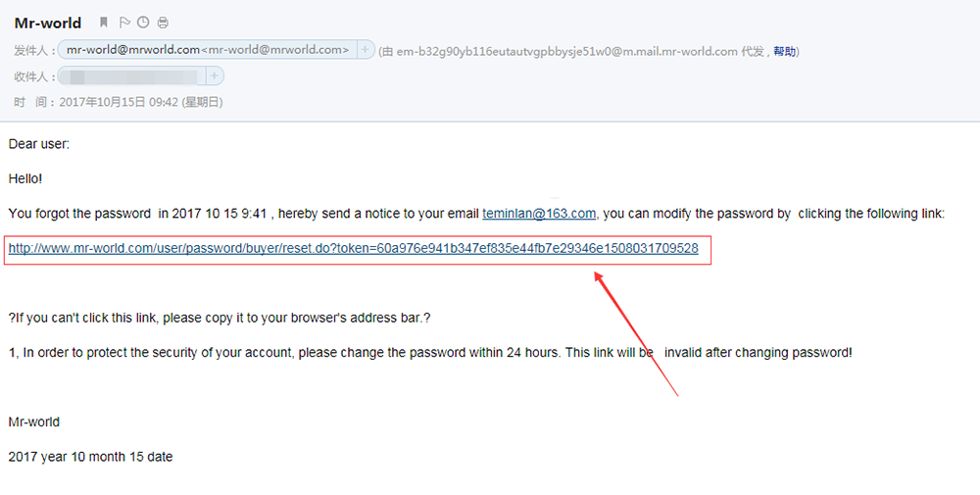The height and width of the screenshot is (495, 980).
Task: Click the proxy sender address em-b32g90yb116 text
Action: pos(566,51)
